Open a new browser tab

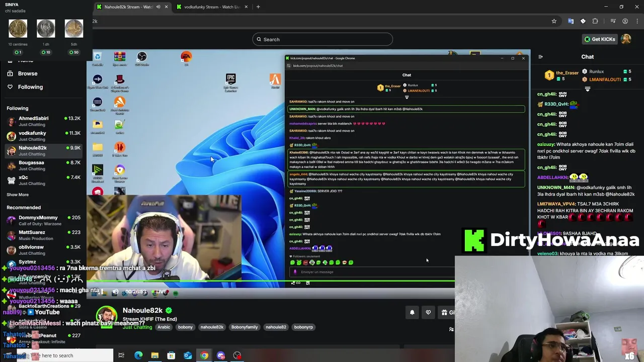pos(258,7)
